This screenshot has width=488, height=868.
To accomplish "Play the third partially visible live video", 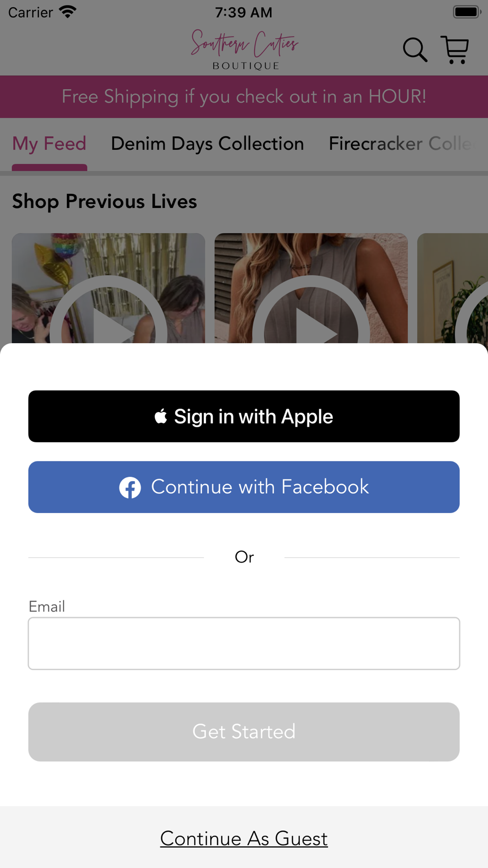I will pyautogui.click(x=452, y=288).
